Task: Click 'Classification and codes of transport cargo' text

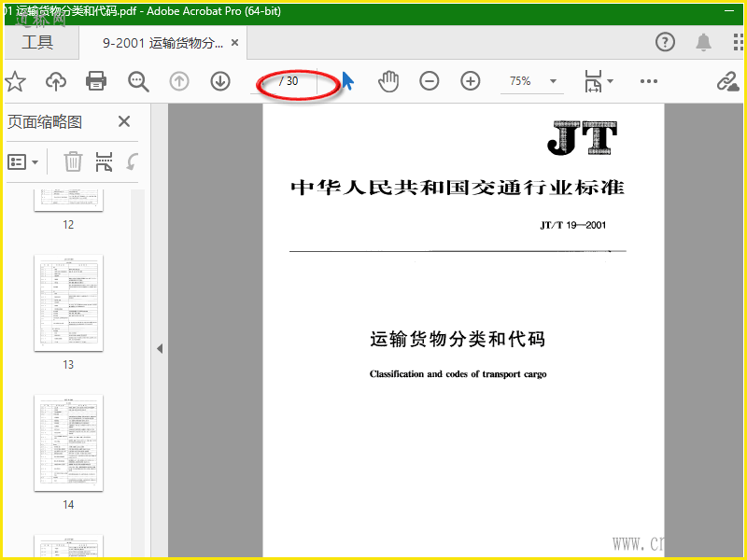Action: pyautogui.click(x=458, y=374)
